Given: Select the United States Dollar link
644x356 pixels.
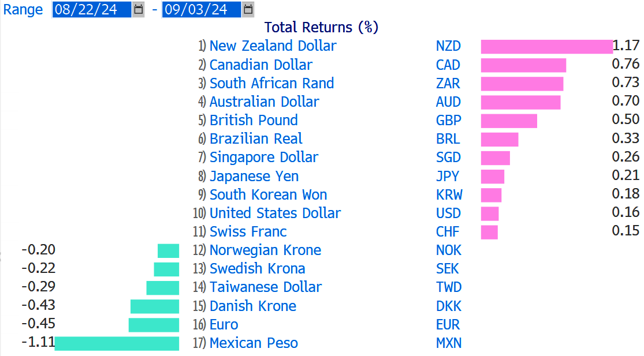Looking at the screenshot, I should click(x=275, y=213).
